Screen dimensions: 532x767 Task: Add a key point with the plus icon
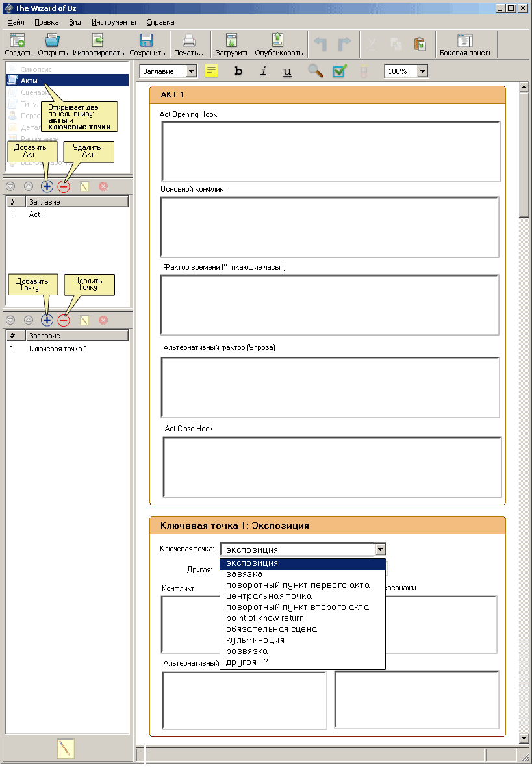pyautogui.click(x=47, y=320)
